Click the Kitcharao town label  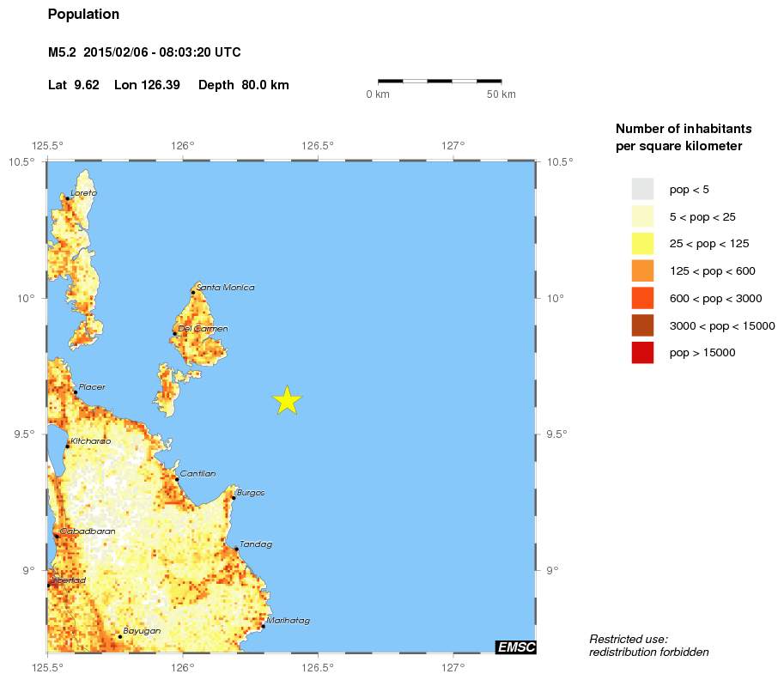[x=90, y=440]
